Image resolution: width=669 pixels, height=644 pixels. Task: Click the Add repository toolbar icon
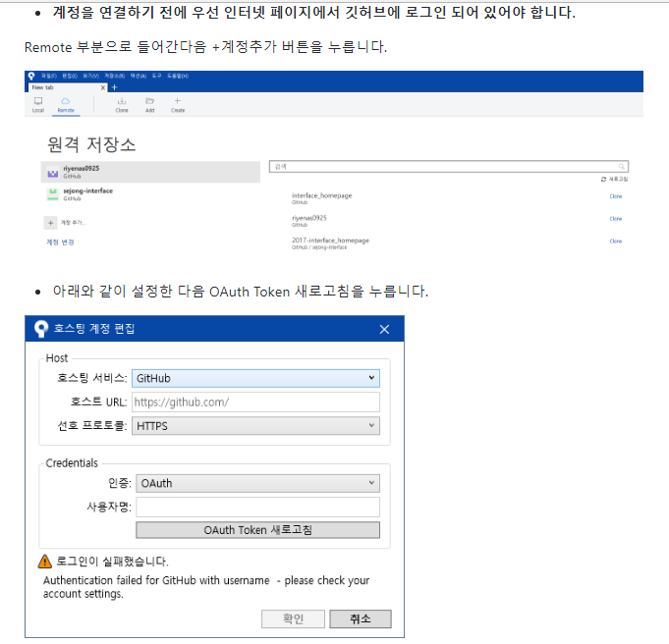149,104
